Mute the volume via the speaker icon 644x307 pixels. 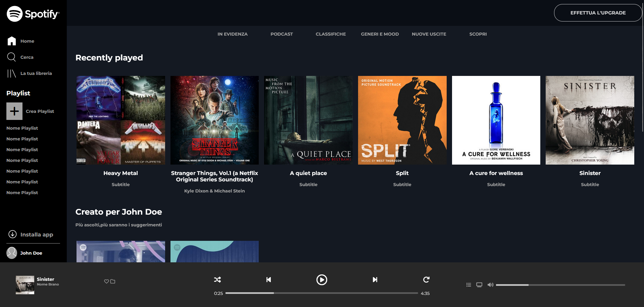pyautogui.click(x=490, y=284)
